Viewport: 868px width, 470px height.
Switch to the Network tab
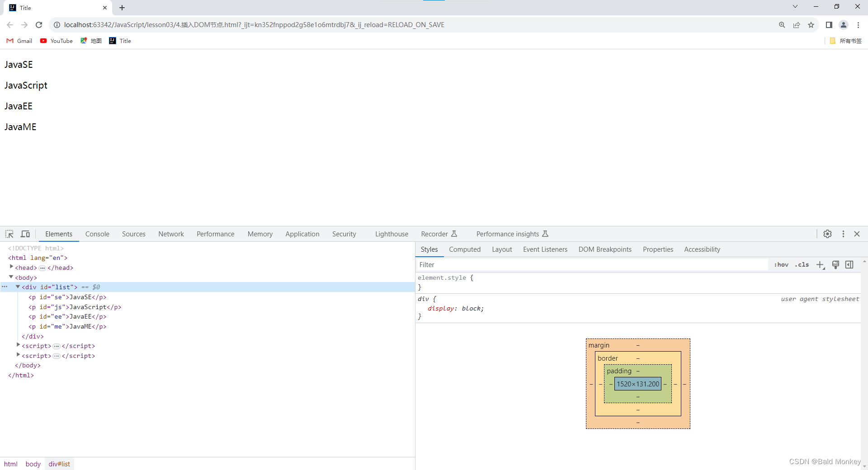point(171,234)
